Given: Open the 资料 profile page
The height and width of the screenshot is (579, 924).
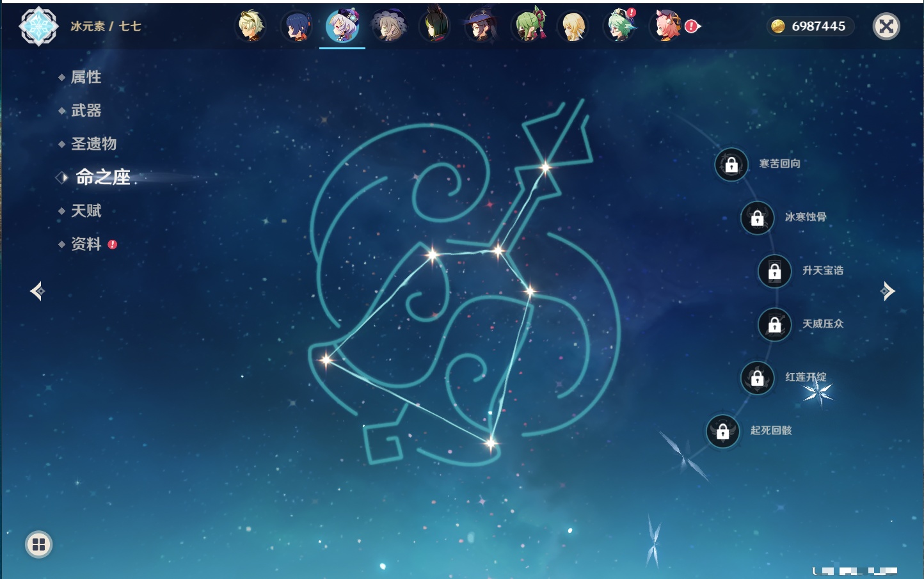Looking at the screenshot, I should (x=86, y=244).
